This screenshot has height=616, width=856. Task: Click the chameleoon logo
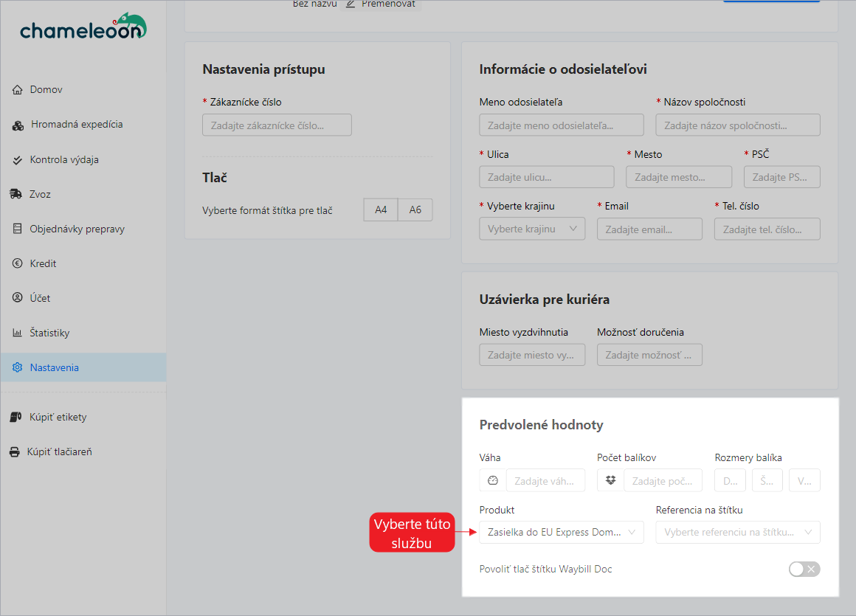click(x=83, y=27)
